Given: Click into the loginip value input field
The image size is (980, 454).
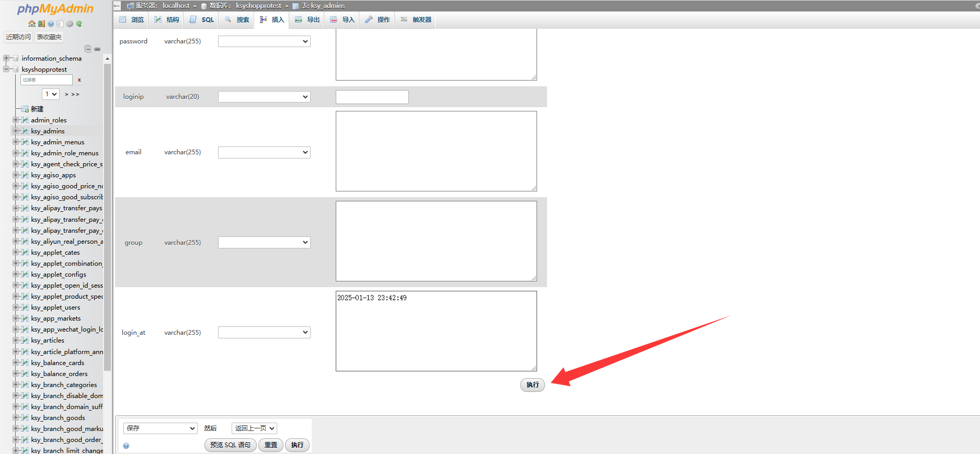Looking at the screenshot, I should coord(372,97).
